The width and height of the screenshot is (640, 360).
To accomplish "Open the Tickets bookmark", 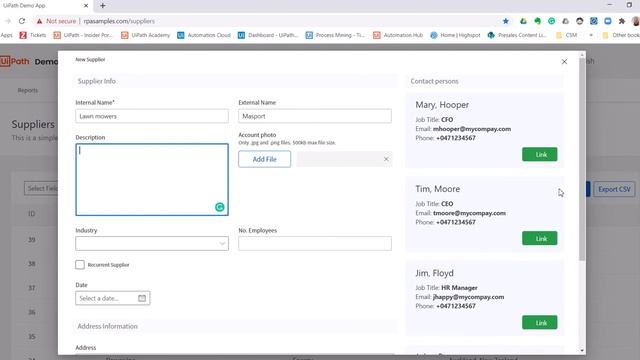I will (x=33, y=35).
